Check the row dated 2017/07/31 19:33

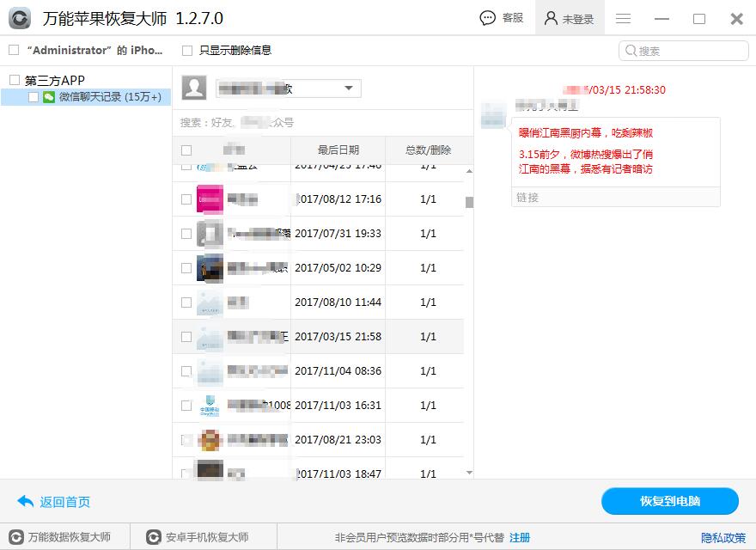coord(186,234)
